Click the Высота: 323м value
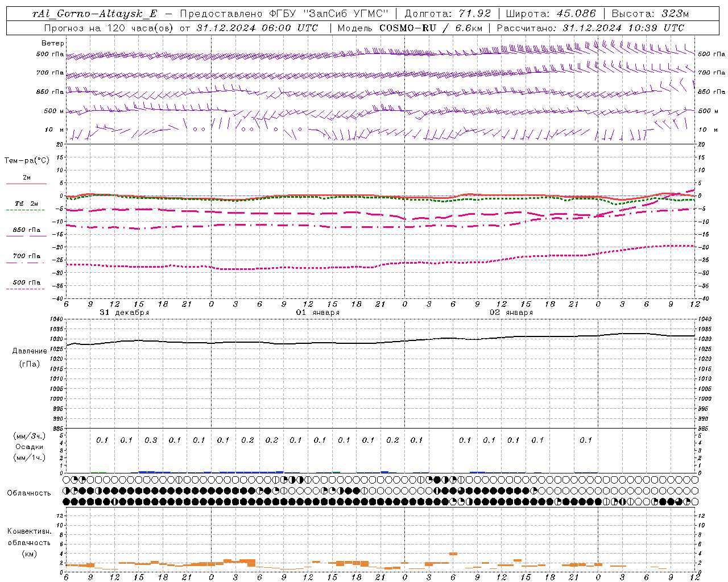Image resolution: width=728 pixels, height=582 pixels. coord(650,14)
